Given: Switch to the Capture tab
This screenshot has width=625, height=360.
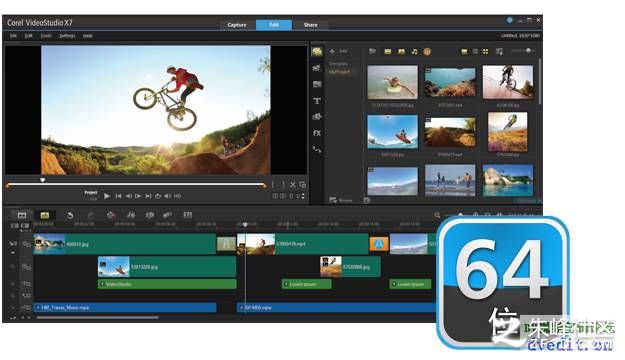Looking at the screenshot, I should (x=237, y=25).
